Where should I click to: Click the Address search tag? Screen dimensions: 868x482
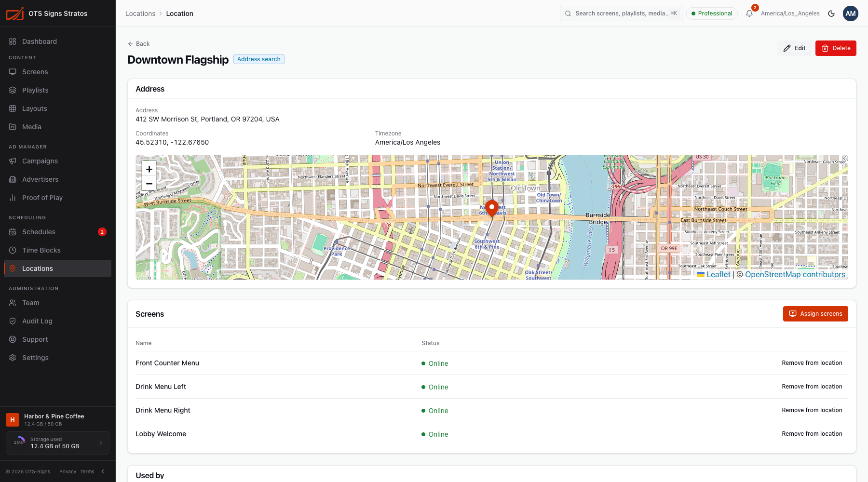point(259,59)
